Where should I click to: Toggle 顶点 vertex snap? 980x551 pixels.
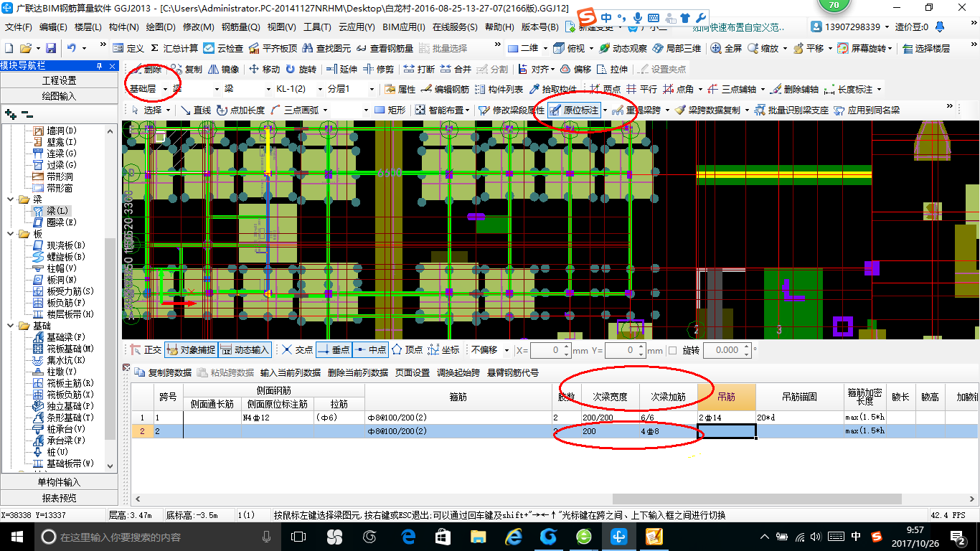407,349
